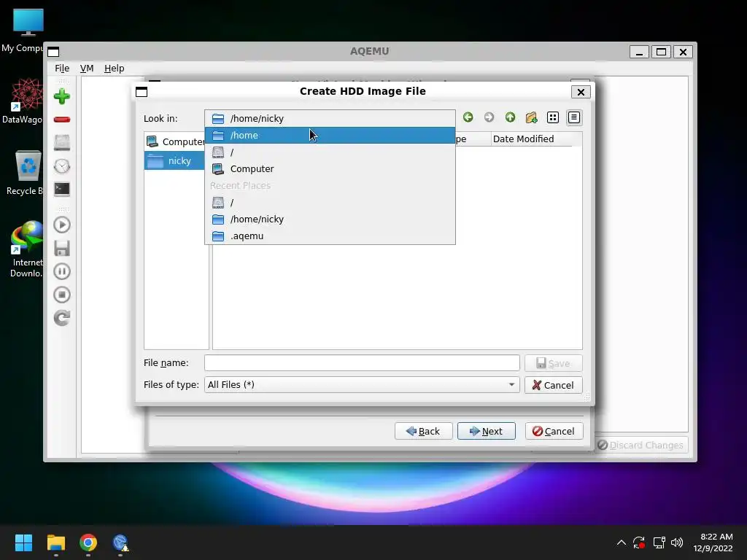Start VM with the play icon

coord(62,225)
